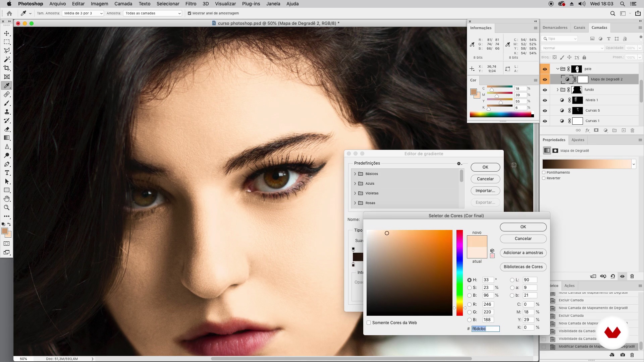Viewport: 644px width, 362px height.
Task: Enable the Reverter checkbox
Action: tap(544, 178)
